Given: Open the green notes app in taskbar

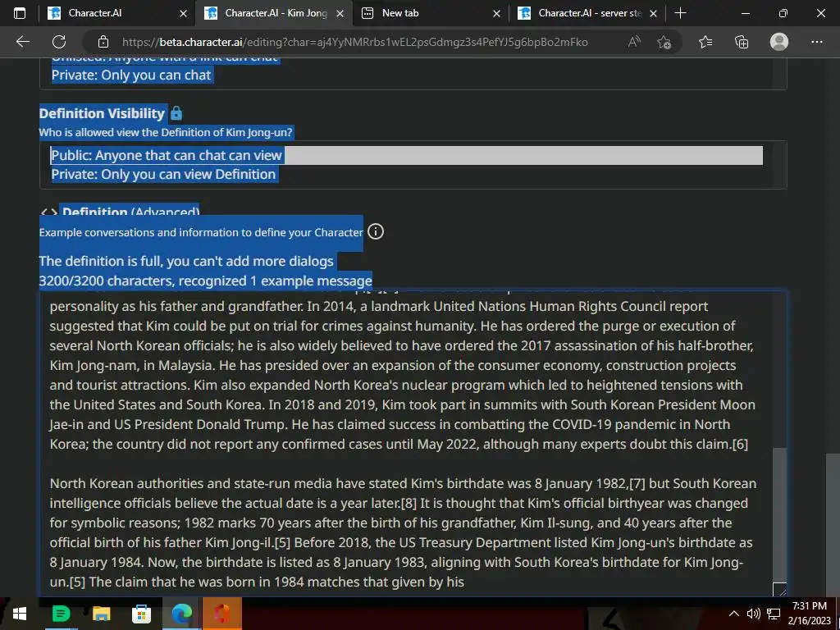Looking at the screenshot, I should click(x=61, y=614).
